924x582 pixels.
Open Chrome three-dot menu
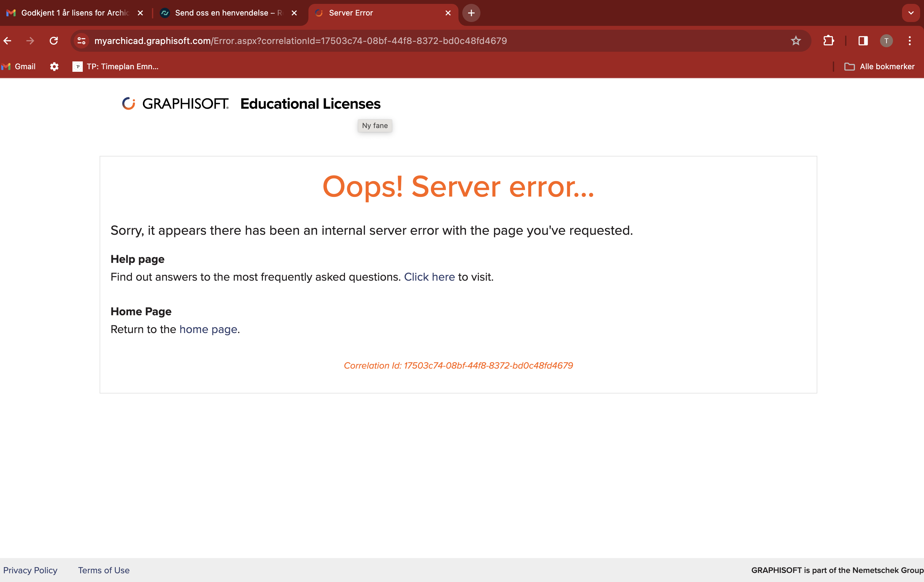tap(909, 41)
